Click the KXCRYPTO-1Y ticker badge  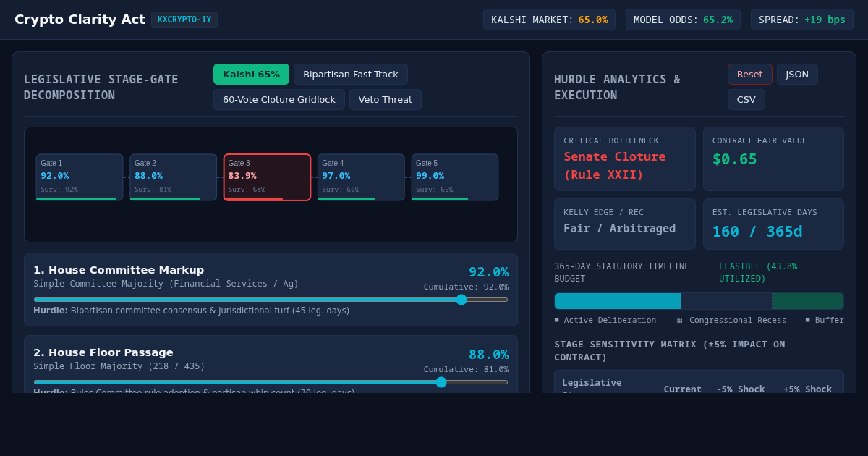click(x=184, y=20)
